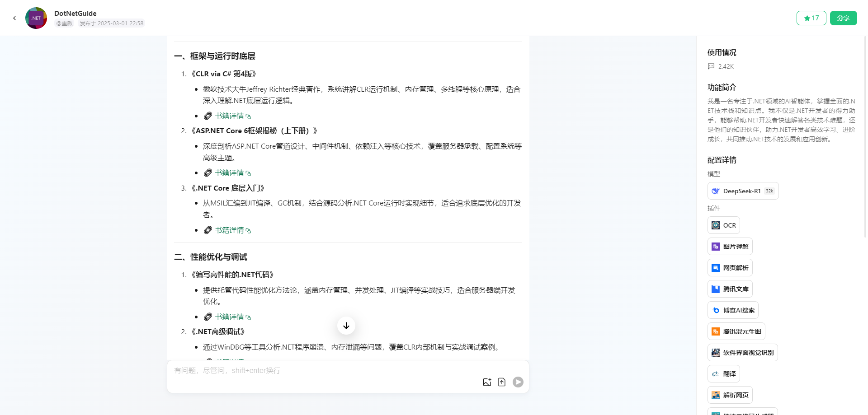868x415 pixels.
Task: Click the @重啟 author tag
Action: 64,23
